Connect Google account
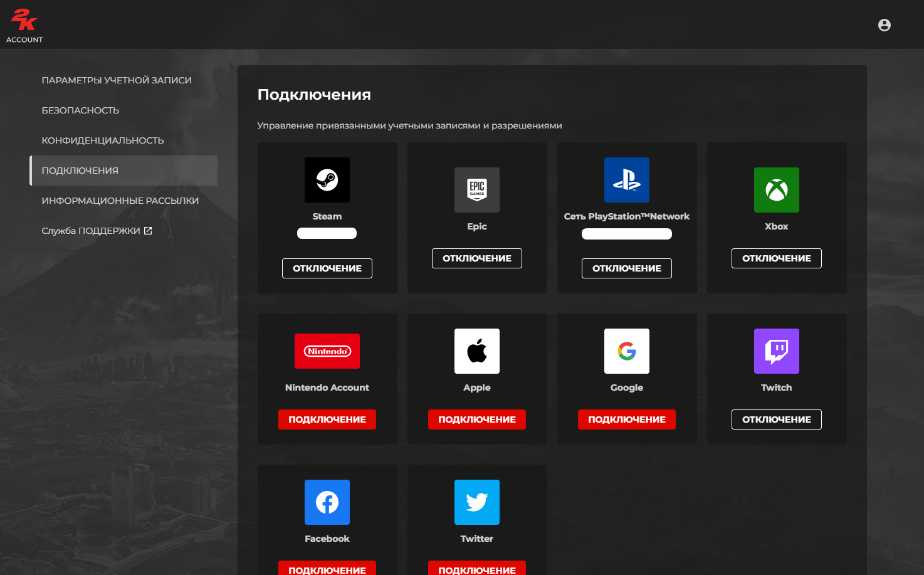 (627, 419)
